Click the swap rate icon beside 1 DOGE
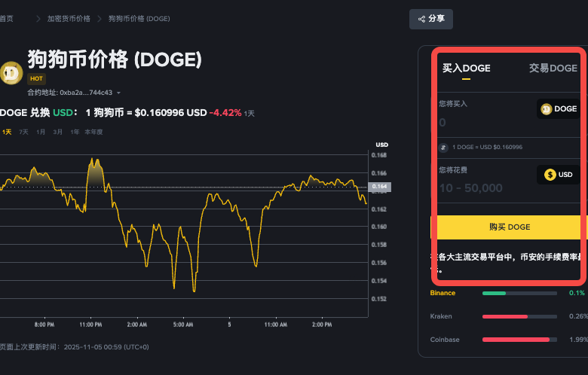Image resolution: width=588 pixels, height=375 pixels. pyautogui.click(x=443, y=148)
